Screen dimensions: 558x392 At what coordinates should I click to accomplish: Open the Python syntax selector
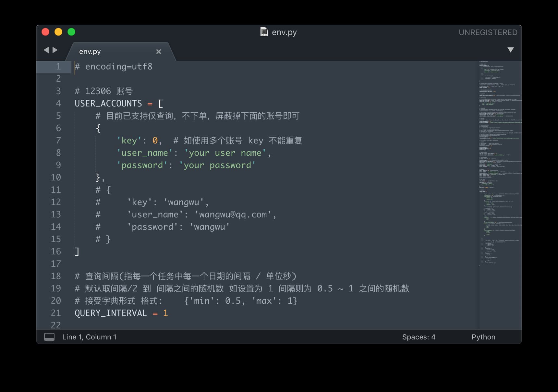(483, 337)
